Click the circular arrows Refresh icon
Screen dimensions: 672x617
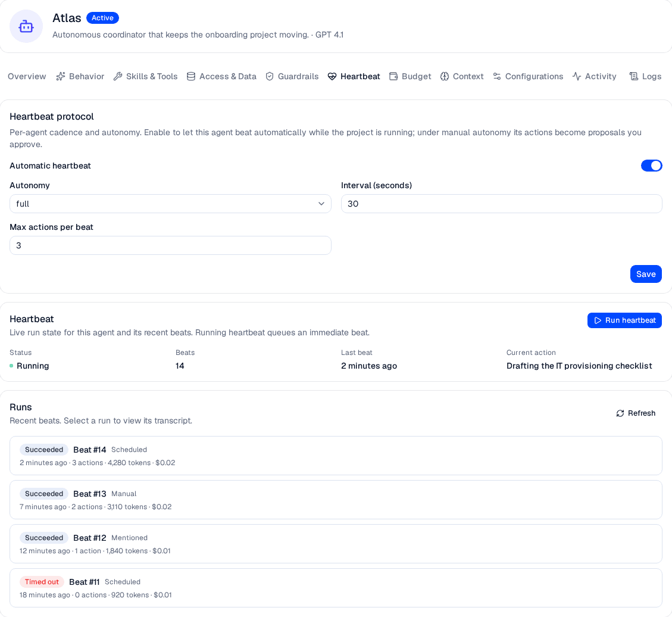click(x=620, y=413)
